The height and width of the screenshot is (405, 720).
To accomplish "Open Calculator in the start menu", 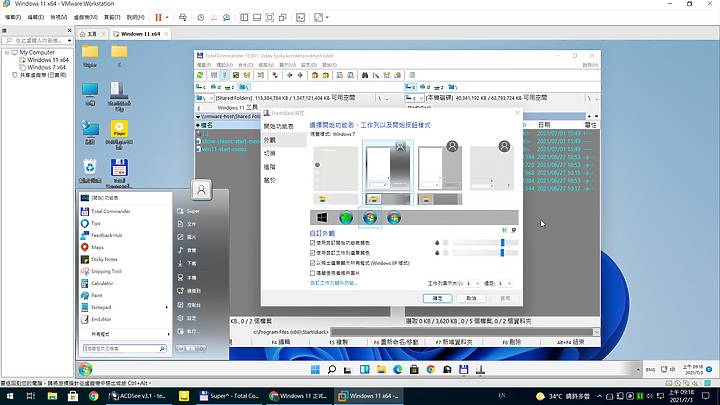I will point(102,283).
